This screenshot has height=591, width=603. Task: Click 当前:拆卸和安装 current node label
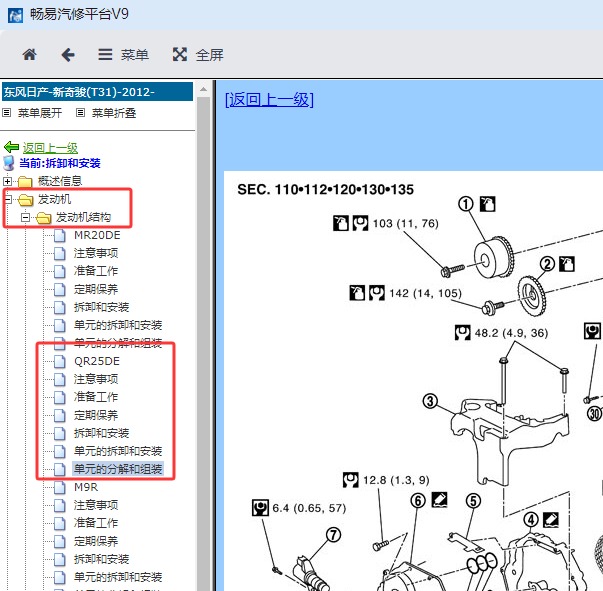(x=60, y=163)
